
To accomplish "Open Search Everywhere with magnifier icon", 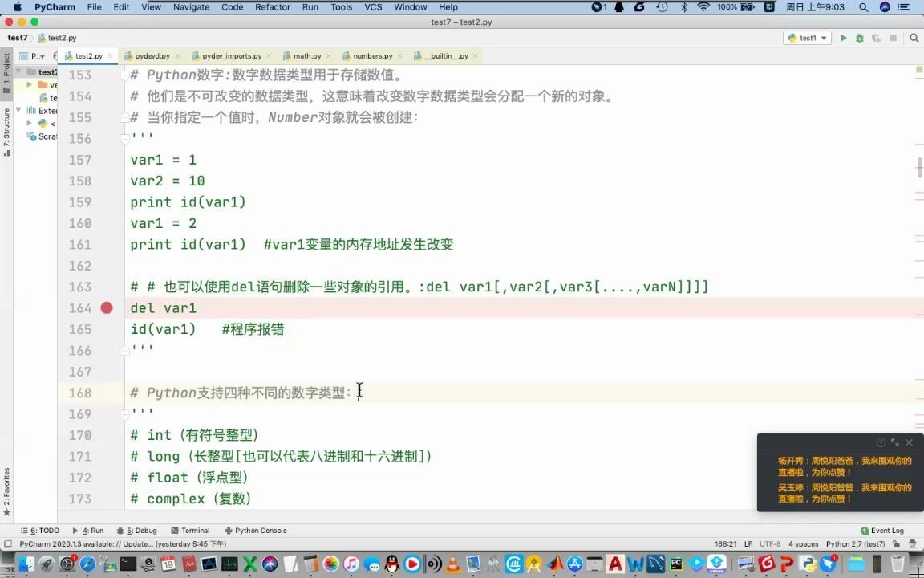I will pyautogui.click(x=914, y=38).
